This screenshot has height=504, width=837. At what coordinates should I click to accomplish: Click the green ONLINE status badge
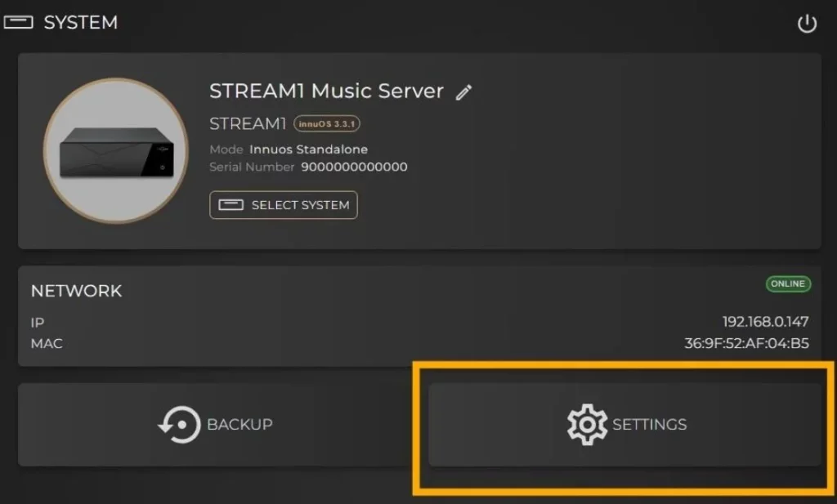[x=788, y=283]
